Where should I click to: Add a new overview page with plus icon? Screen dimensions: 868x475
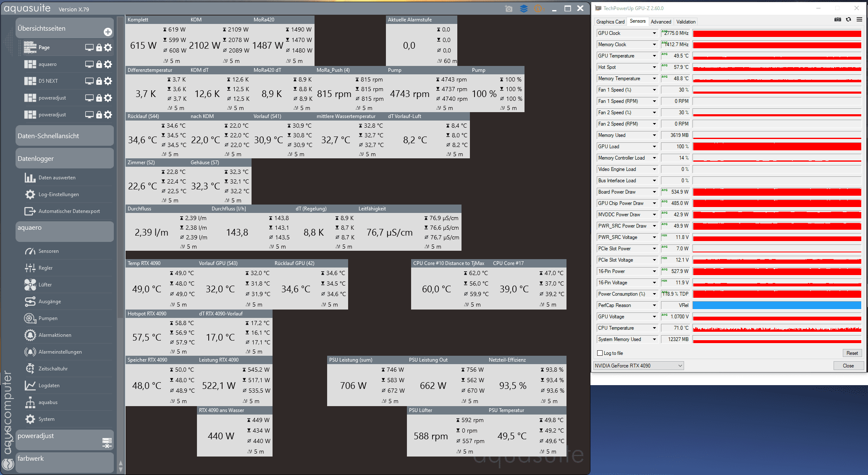tap(108, 32)
